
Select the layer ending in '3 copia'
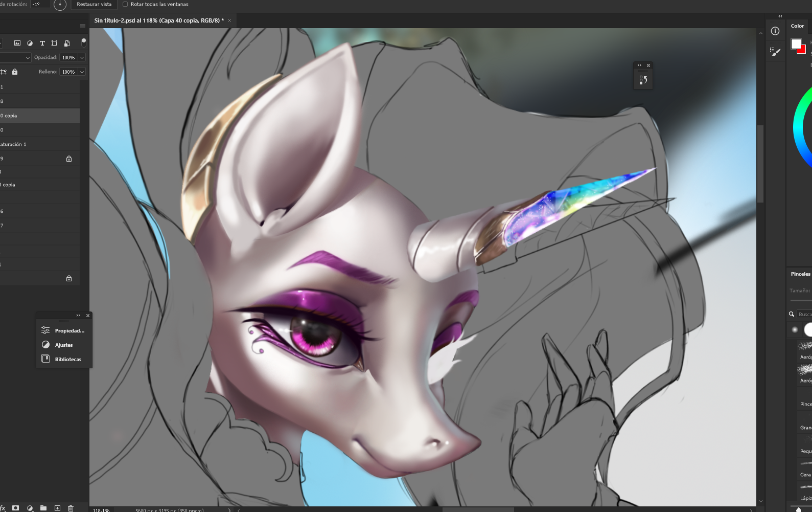[40, 185]
